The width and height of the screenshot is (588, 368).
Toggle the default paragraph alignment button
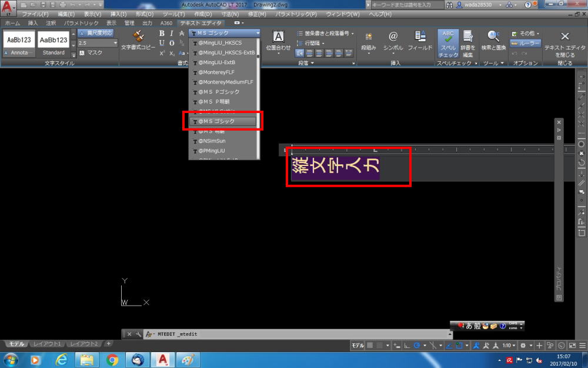(x=299, y=54)
